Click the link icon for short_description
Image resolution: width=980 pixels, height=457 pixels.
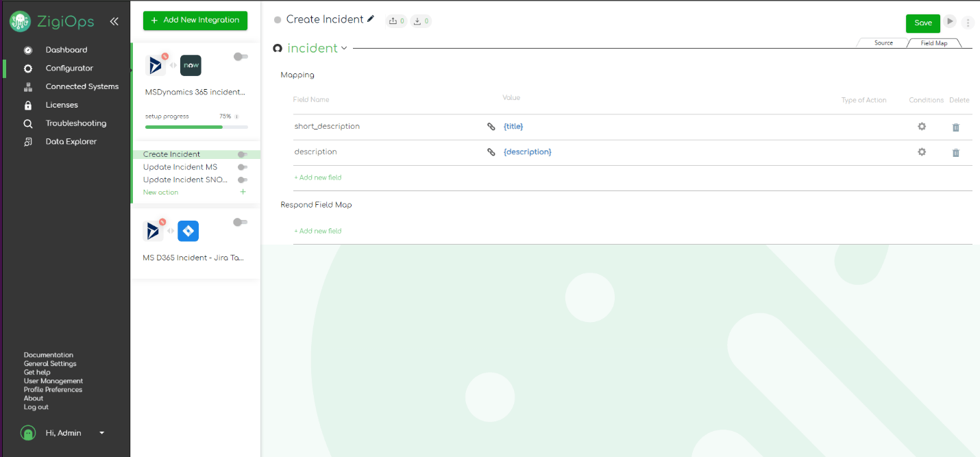coord(491,127)
